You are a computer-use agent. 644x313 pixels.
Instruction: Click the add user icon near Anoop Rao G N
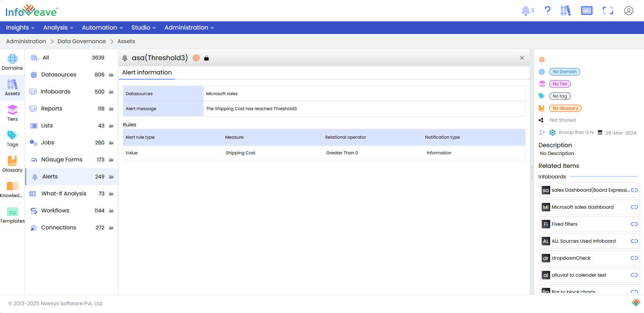542,132
